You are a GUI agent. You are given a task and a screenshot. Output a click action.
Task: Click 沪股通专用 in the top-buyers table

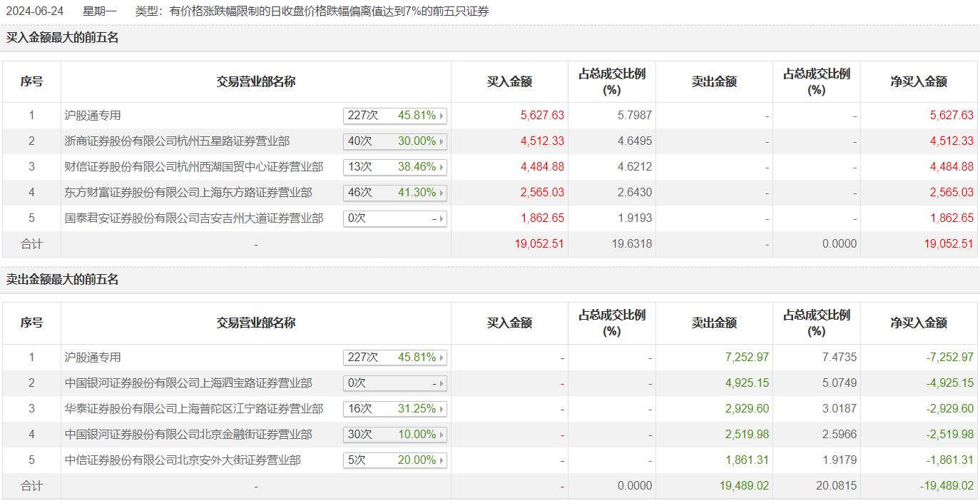coord(93,116)
